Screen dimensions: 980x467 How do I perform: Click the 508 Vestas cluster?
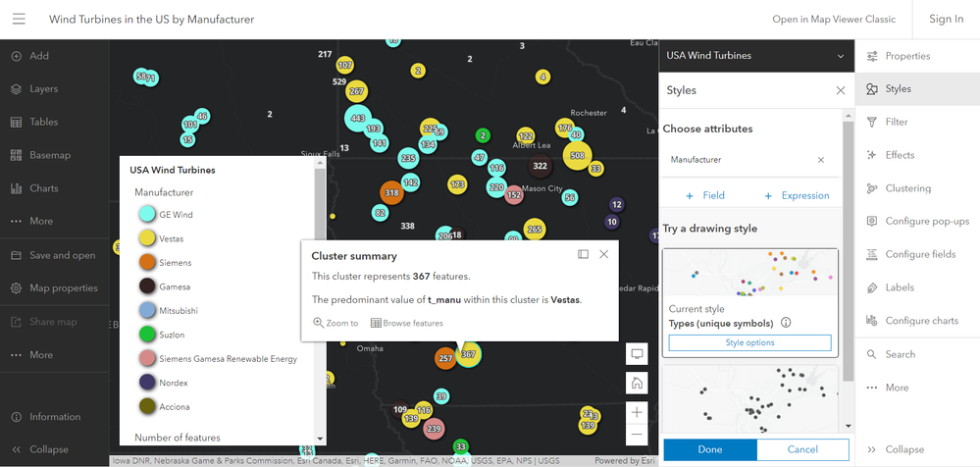click(x=578, y=156)
